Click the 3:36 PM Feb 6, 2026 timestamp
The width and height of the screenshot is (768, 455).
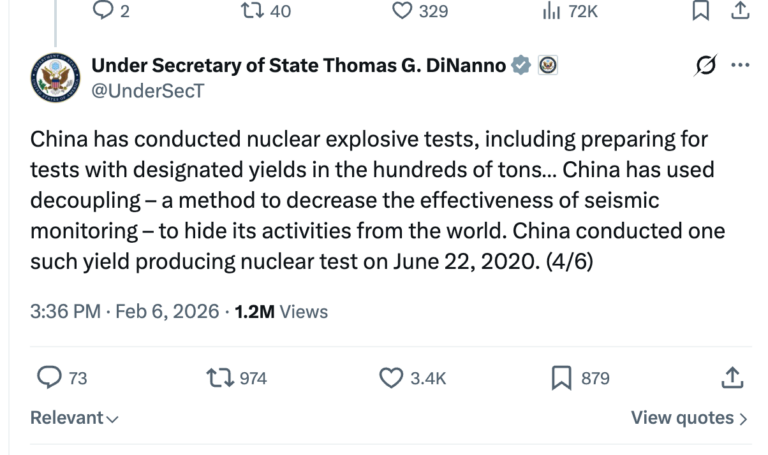point(125,311)
